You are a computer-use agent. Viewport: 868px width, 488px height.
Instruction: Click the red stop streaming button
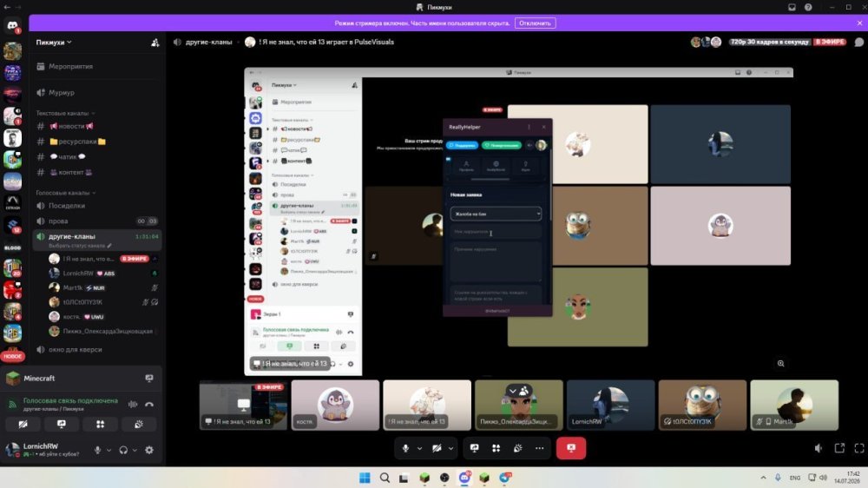click(571, 448)
